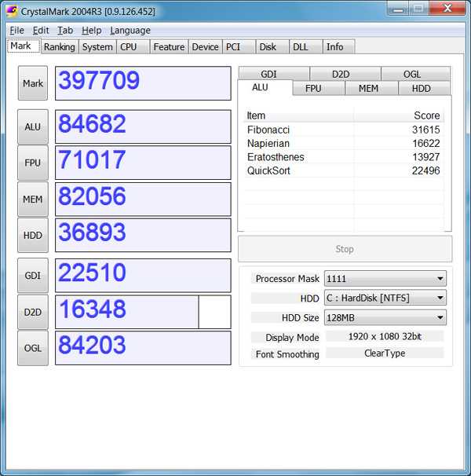Open the Edit menu
Viewport: 471px width, 476px height.
pyautogui.click(x=41, y=31)
